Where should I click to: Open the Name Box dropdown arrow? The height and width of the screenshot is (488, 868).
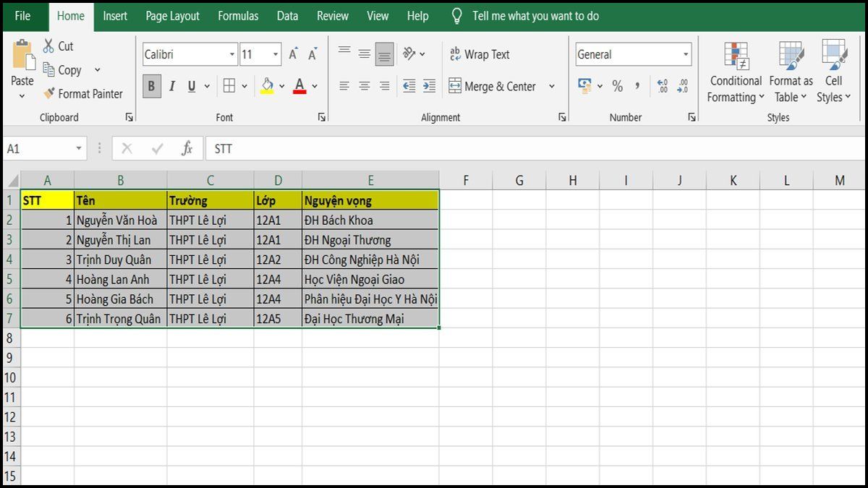pos(79,148)
